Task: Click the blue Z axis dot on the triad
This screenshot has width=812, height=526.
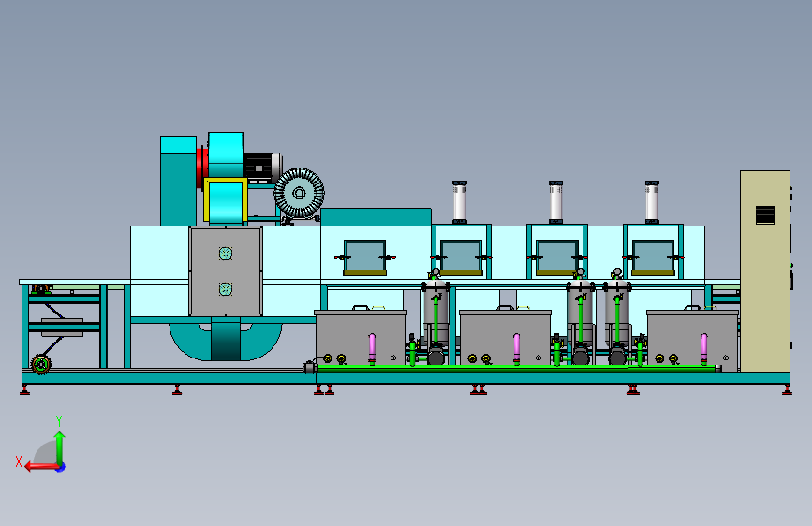Action: 61,467
